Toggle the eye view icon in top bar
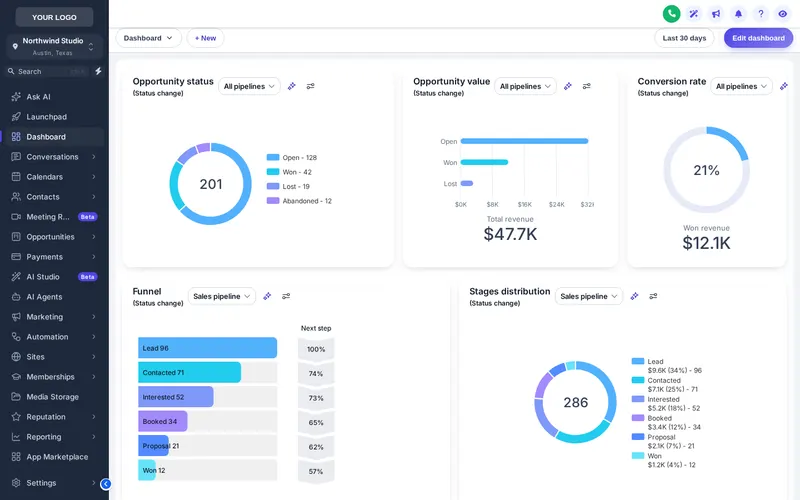The width and height of the screenshot is (800, 500). pos(783,14)
